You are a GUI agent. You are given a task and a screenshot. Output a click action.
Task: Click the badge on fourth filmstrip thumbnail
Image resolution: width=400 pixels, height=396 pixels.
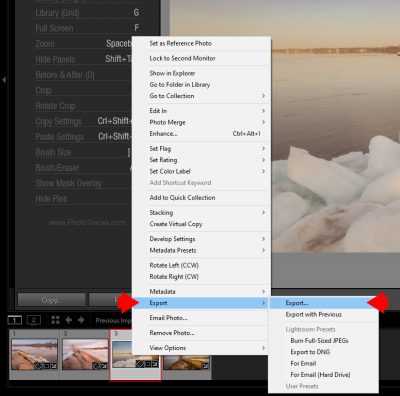[204, 366]
